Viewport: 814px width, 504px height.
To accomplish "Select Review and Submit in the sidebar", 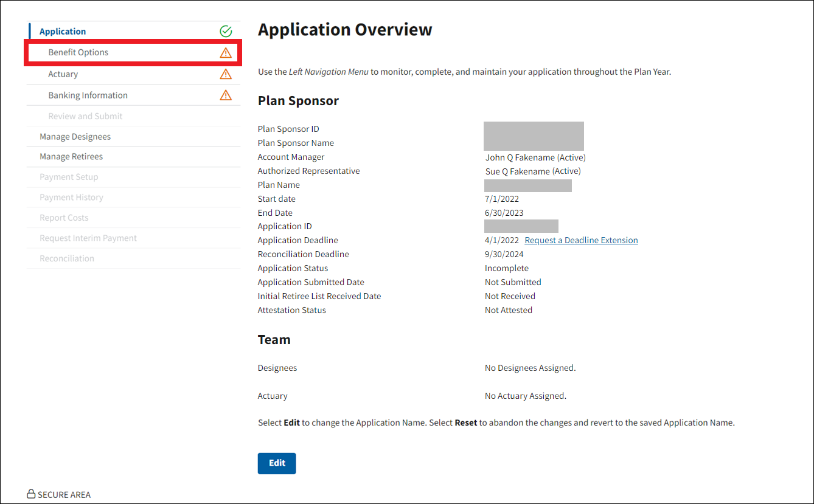I will pos(85,116).
